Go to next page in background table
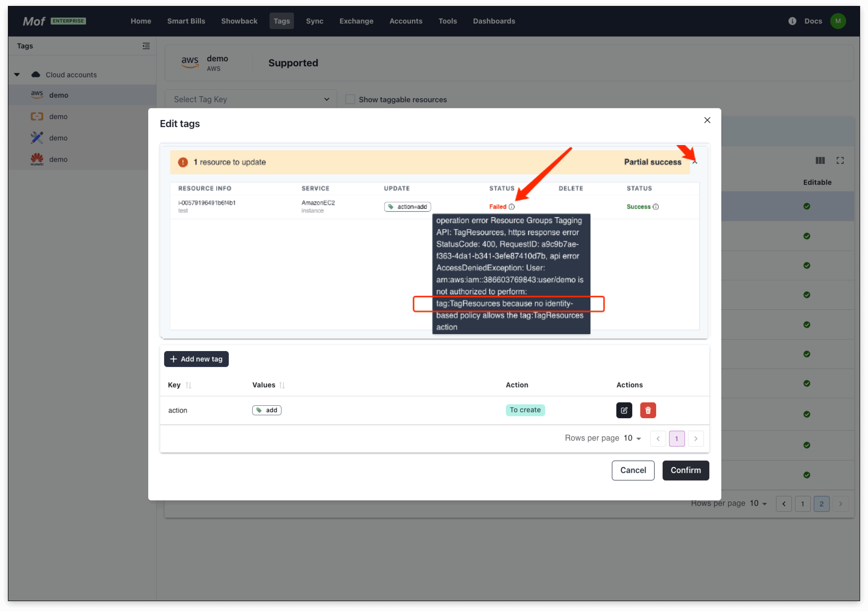 click(840, 504)
